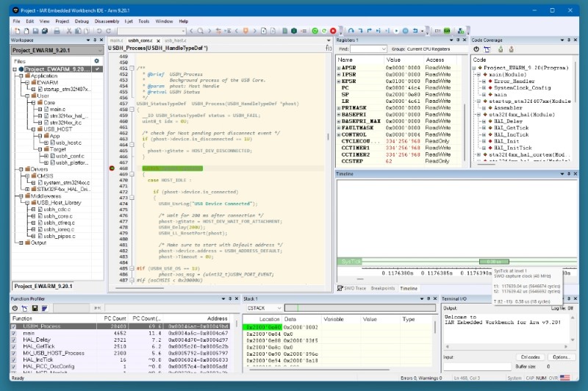Uncheck the HAL_Delay function checkbox
This screenshot has height=391, width=588.
click(15, 340)
